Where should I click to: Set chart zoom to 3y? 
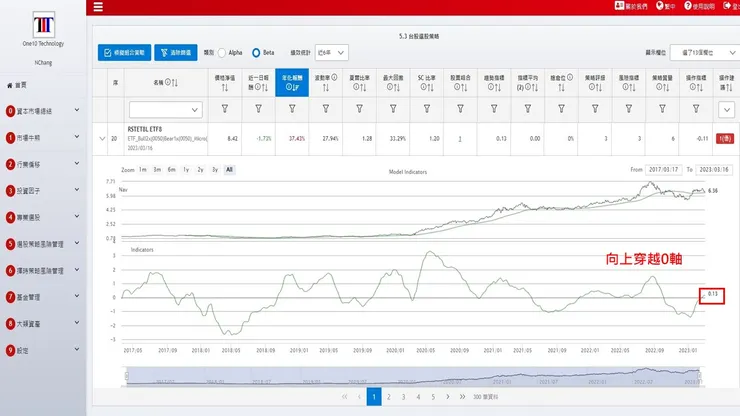pyautogui.click(x=215, y=170)
